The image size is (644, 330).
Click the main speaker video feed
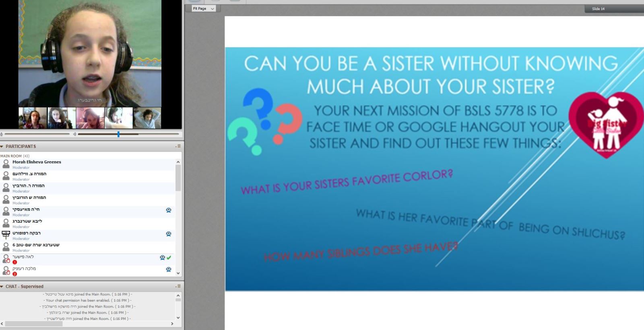point(90,53)
